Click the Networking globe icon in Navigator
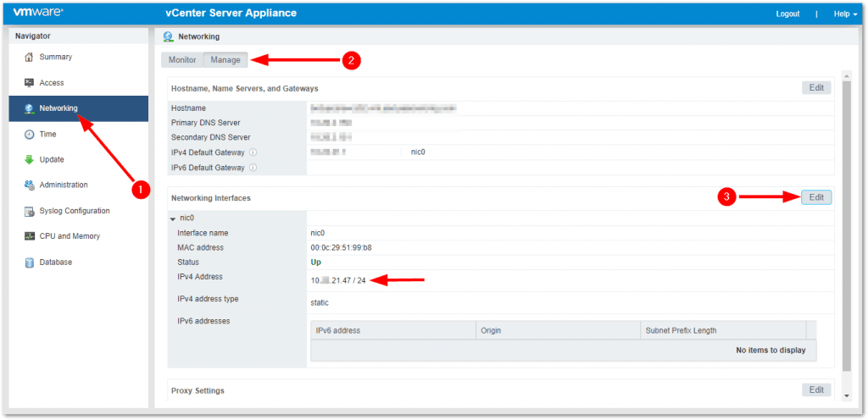Image resolution: width=868 pixels, height=420 pixels. (x=30, y=108)
